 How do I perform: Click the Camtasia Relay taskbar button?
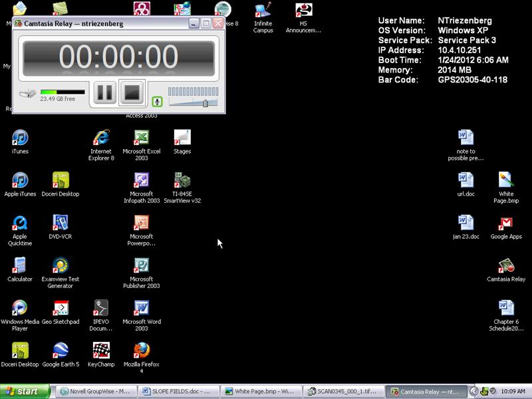[x=426, y=391]
